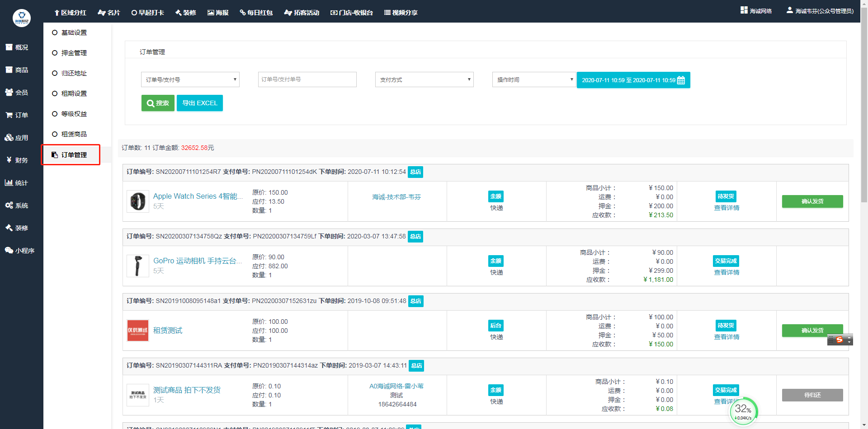Open 商品 products in the sidebar
Image resolution: width=868 pixels, height=429 pixels.
click(x=17, y=70)
